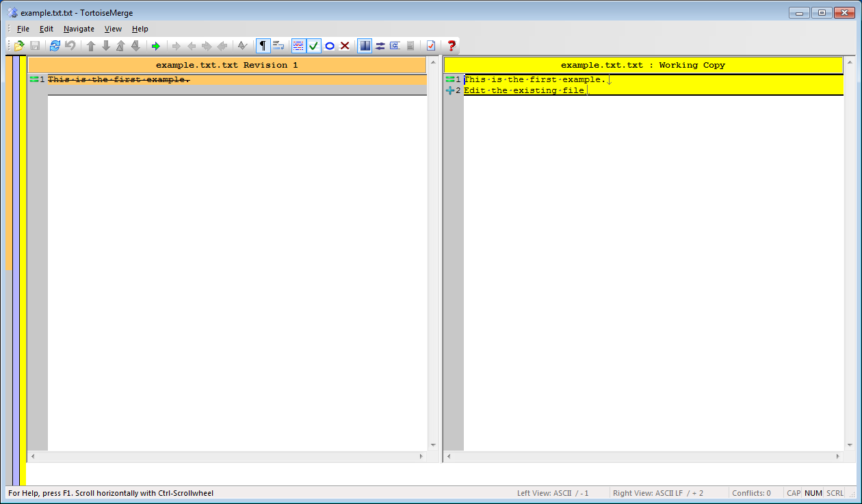Image resolution: width=862 pixels, height=504 pixels.
Task: Jump to the previous difference
Action: tap(90, 46)
